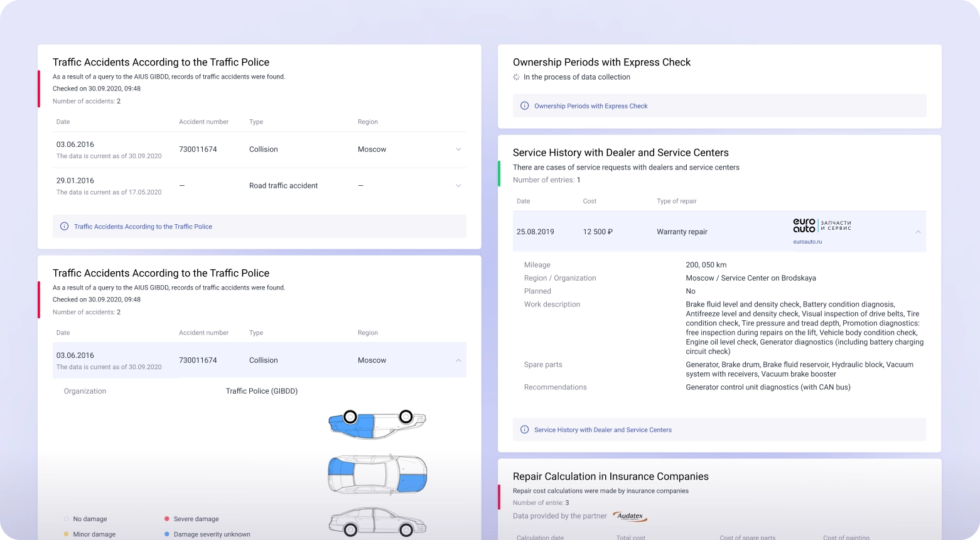Click the top-view car damage diagram
This screenshot has height=540, width=980.
point(377,474)
